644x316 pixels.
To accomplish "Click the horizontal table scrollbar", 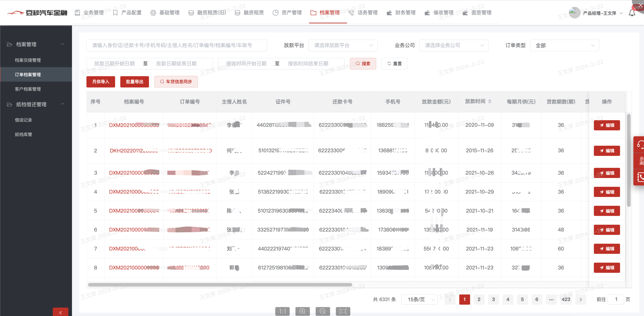I will pyautogui.click(x=220, y=285).
